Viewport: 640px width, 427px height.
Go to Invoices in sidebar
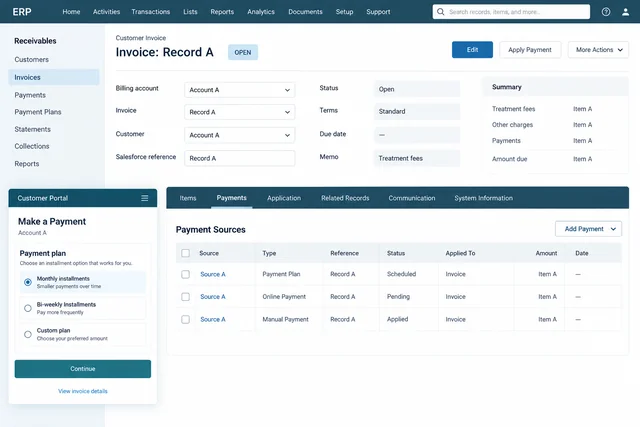(54, 77)
